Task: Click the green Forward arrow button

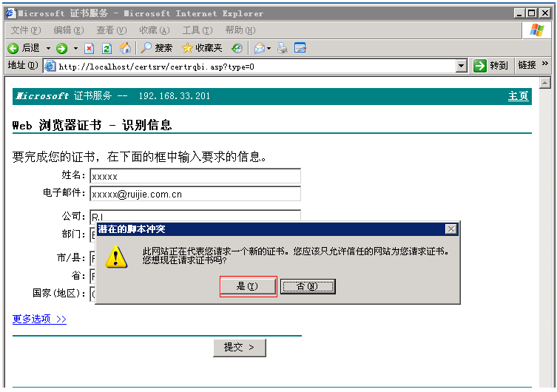Action: [x=61, y=48]
